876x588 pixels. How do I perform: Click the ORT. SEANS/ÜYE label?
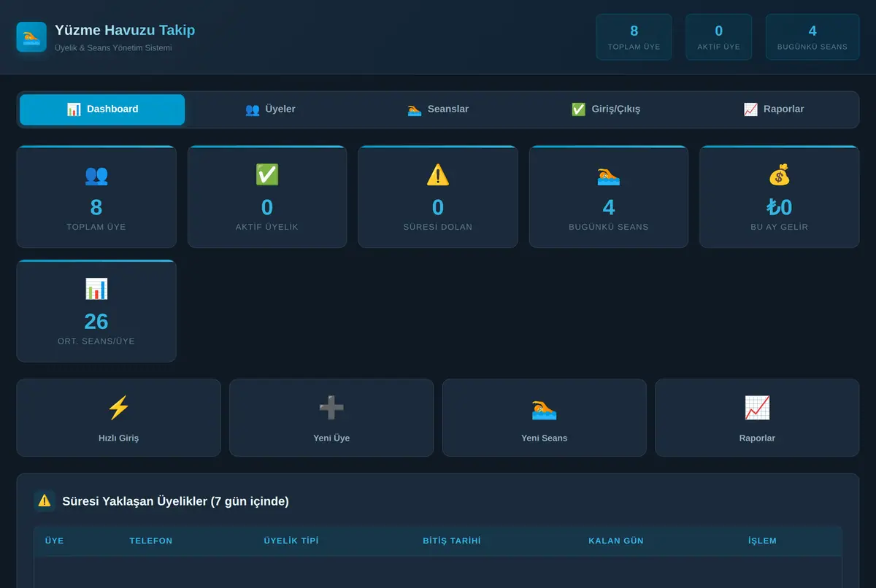click(96, 341)
